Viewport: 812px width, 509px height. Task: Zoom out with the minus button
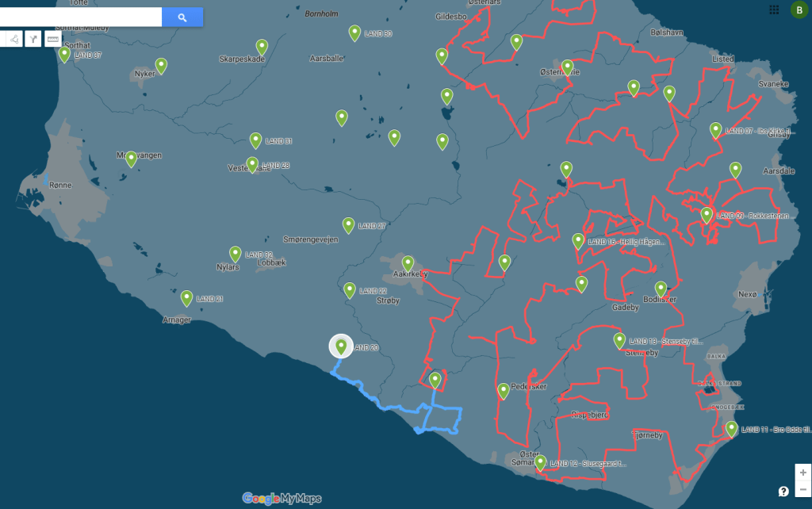pos(803,490)
